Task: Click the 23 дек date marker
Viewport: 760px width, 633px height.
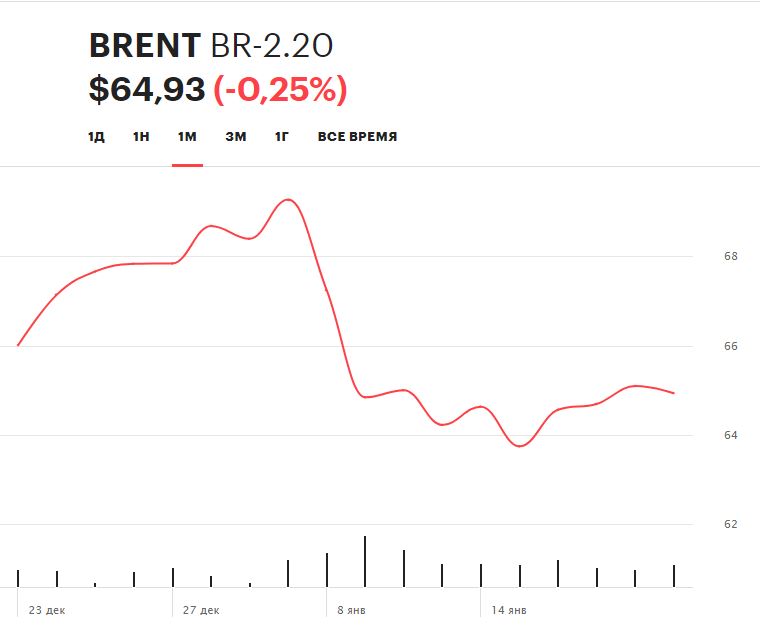Action: 47,609
